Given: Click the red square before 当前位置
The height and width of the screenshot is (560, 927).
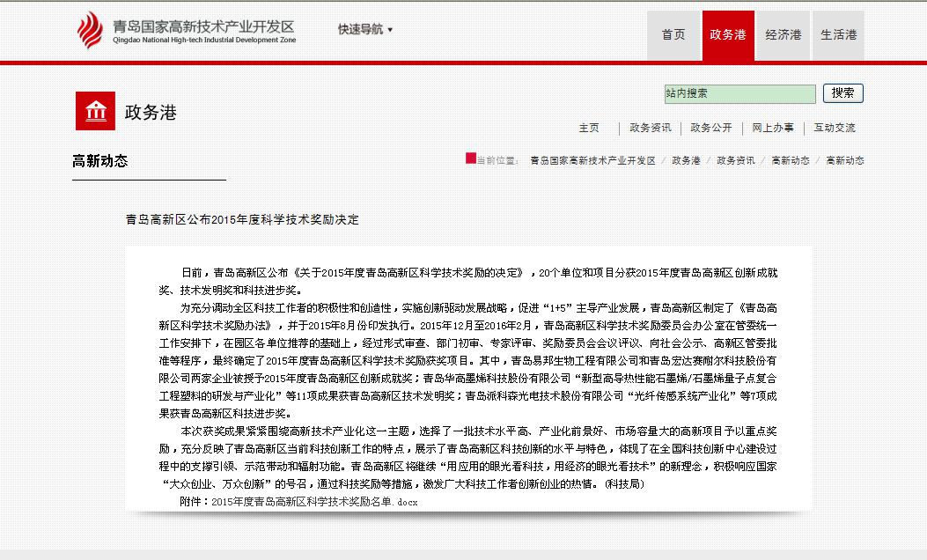Looking at the screenshot, I should click(471, 158).
